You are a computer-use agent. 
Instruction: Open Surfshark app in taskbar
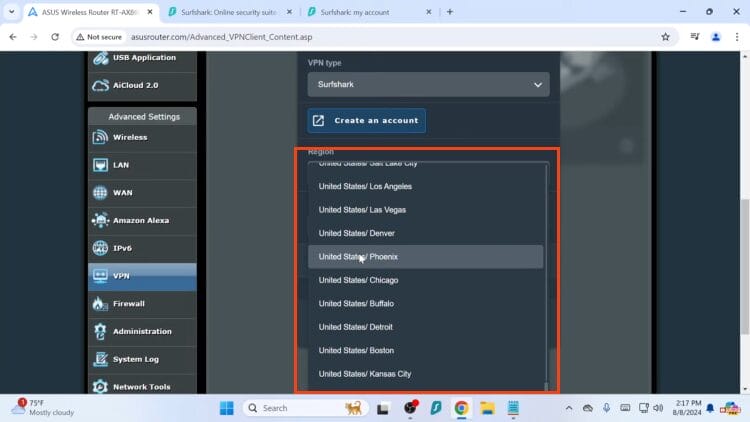436,408
